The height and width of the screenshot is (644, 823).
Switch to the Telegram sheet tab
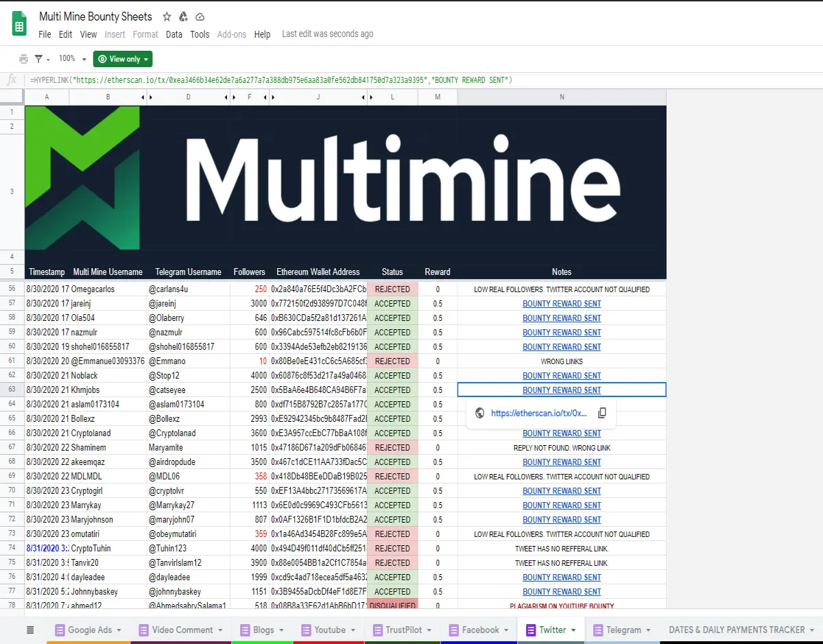pyautogui.click(x=623, y=630)
